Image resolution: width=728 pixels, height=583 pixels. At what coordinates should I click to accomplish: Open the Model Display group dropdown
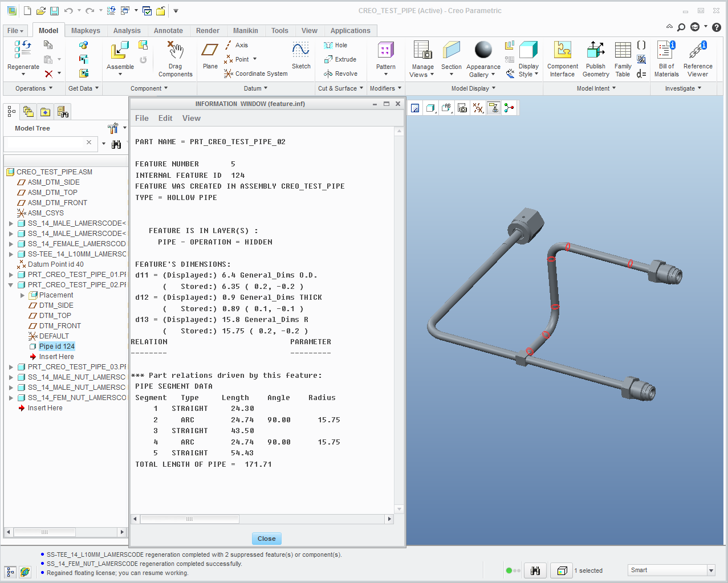point(473,88)
